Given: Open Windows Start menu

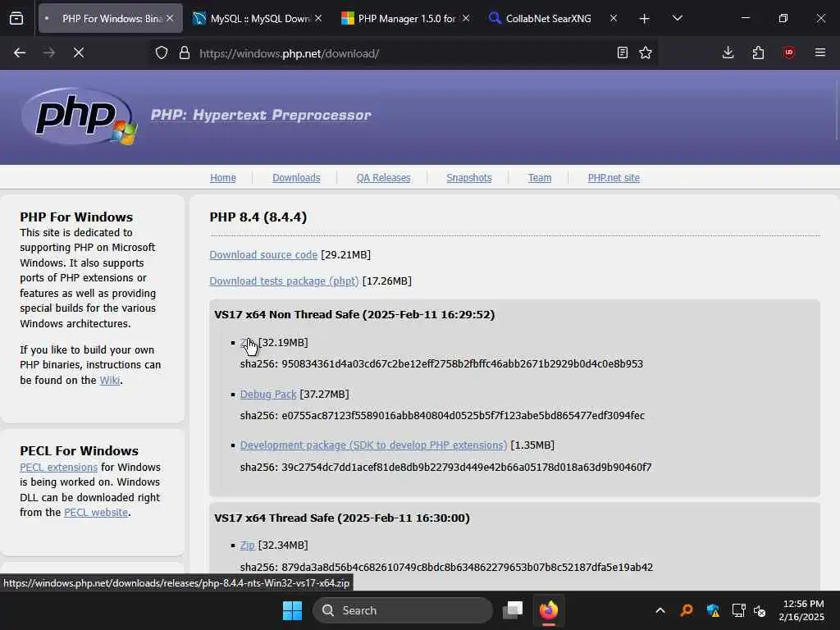Looking at the screenshot, I should point(293,610).
